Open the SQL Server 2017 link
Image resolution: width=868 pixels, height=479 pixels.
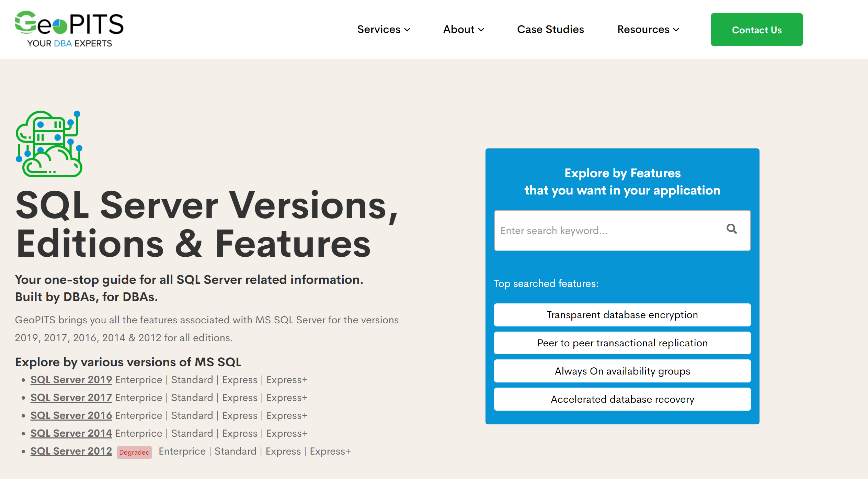point(71,398)
